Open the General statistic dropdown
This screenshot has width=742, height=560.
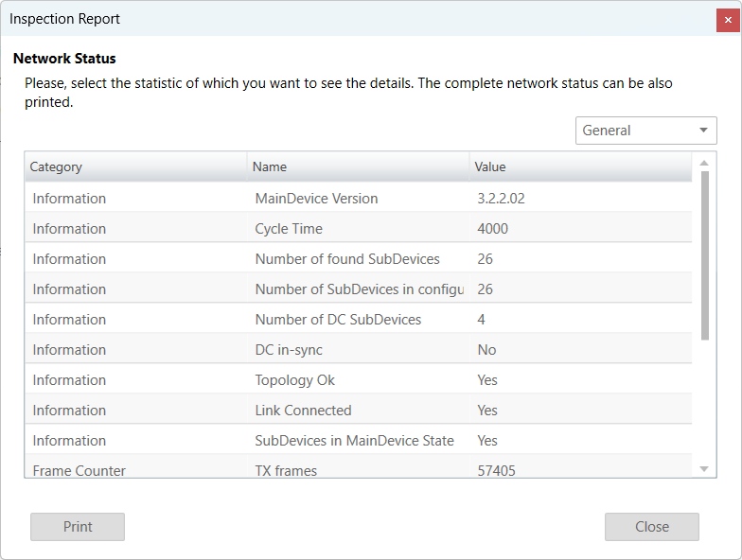pyautogui.click(x=645, y=131)
